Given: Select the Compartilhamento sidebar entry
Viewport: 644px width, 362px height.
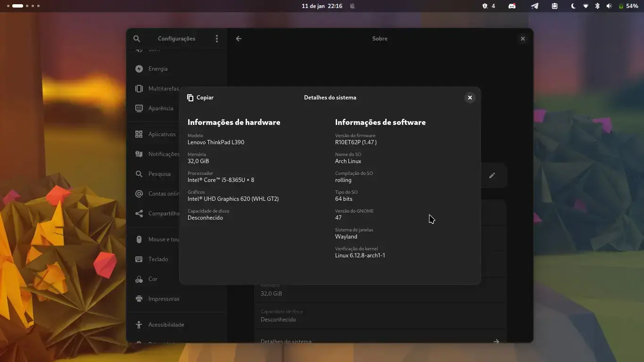Looking at the screenshot, I should [x=177, y=214].
